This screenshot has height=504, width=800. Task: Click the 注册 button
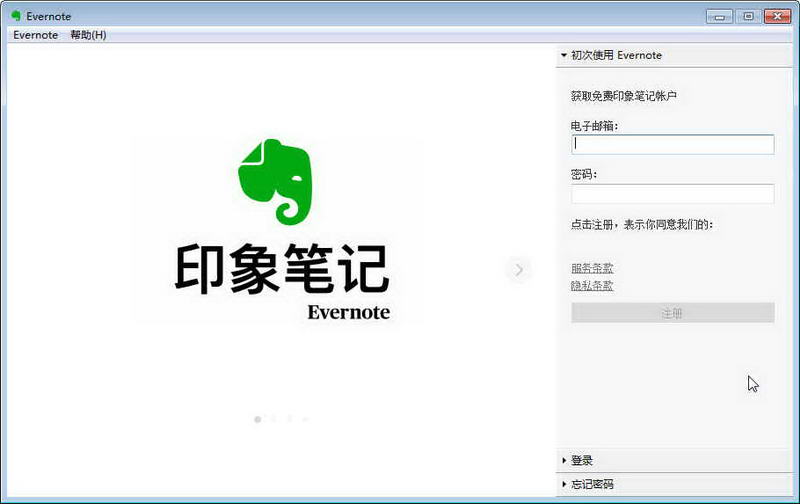coord(672,313)
